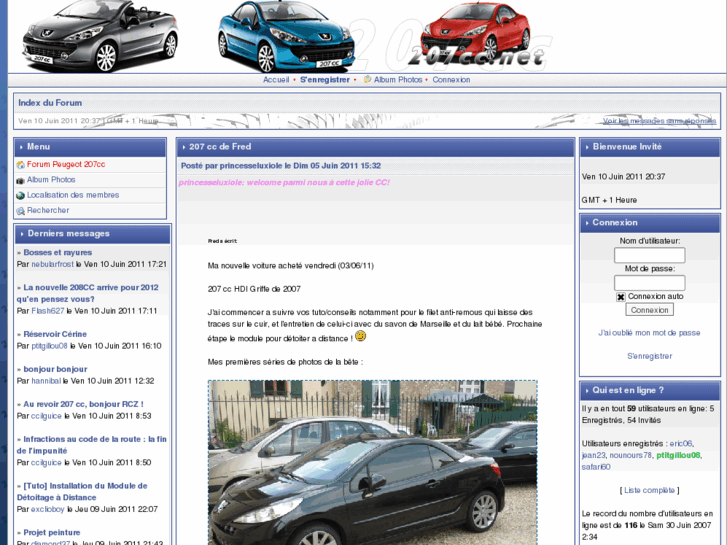
Task: Open jean23 online user link
Action: [593, 455]
